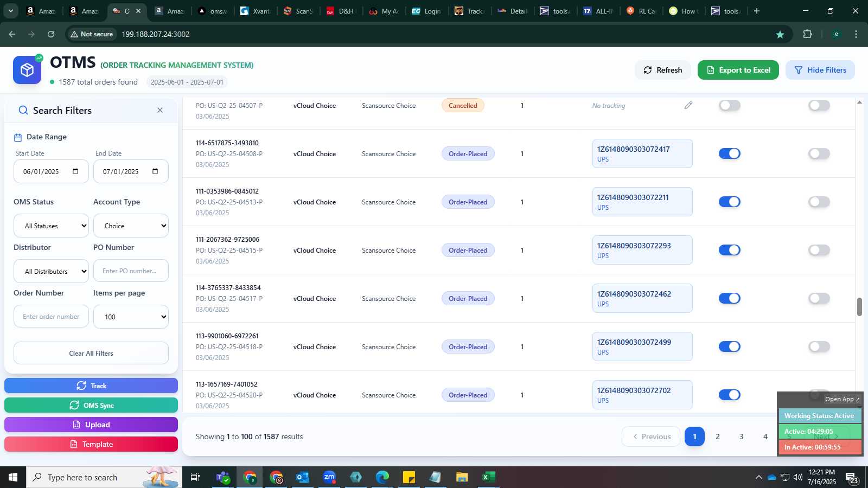Focus the PO Number input field
Screen dimensions: 868x488
point(131,271)
